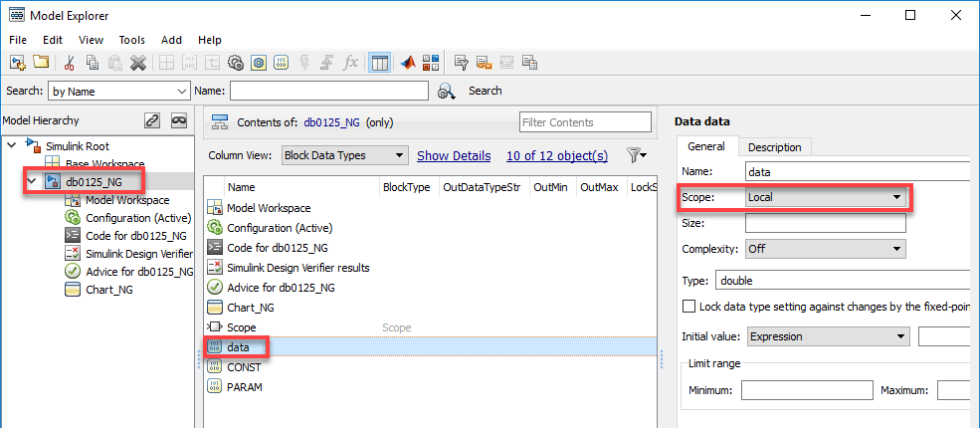
Task: Open the Complexity dropdown
Action: coord(825,249)
